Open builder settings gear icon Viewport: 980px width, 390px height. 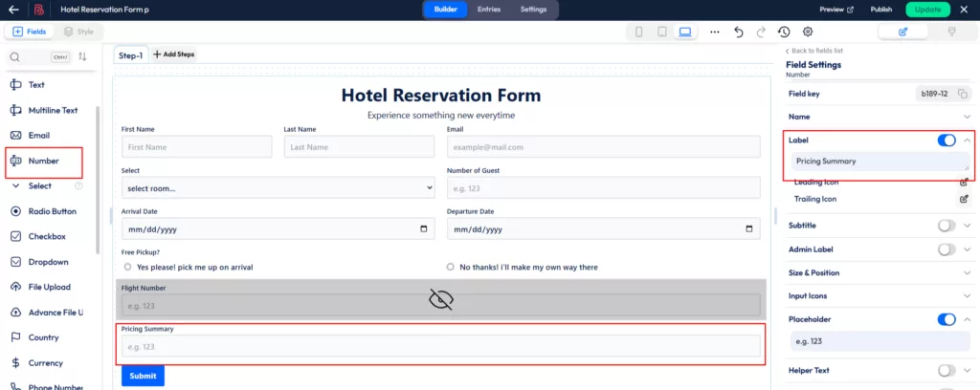pos(808,32)
